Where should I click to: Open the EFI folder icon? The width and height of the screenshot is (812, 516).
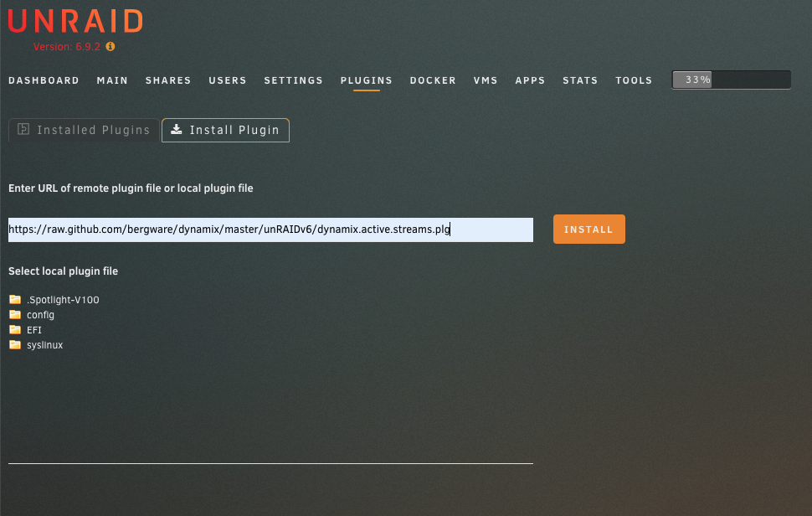click(15, 329)
